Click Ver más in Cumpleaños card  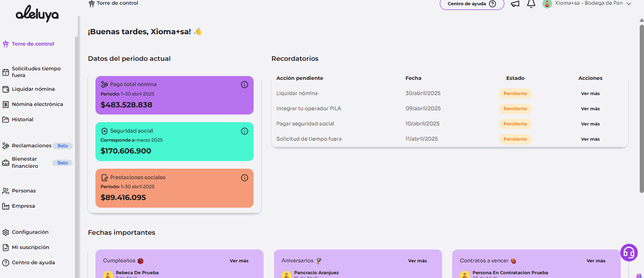[x=239, y=261]
